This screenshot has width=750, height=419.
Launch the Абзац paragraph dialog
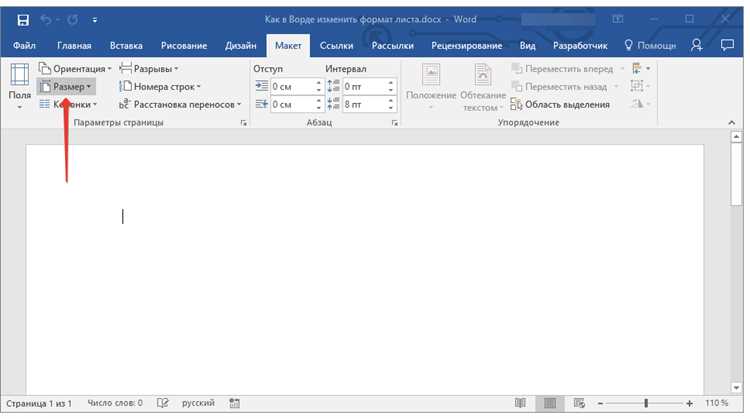tap(395, 123)
